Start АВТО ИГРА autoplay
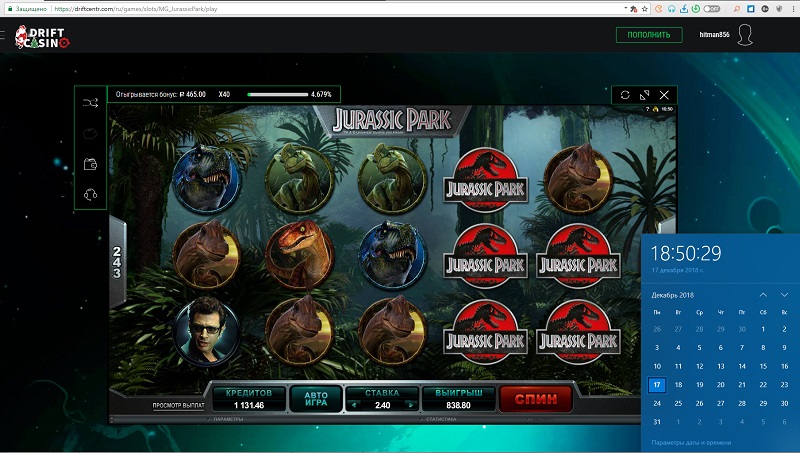This screenshot has height=453, width=800. (316, 398)
